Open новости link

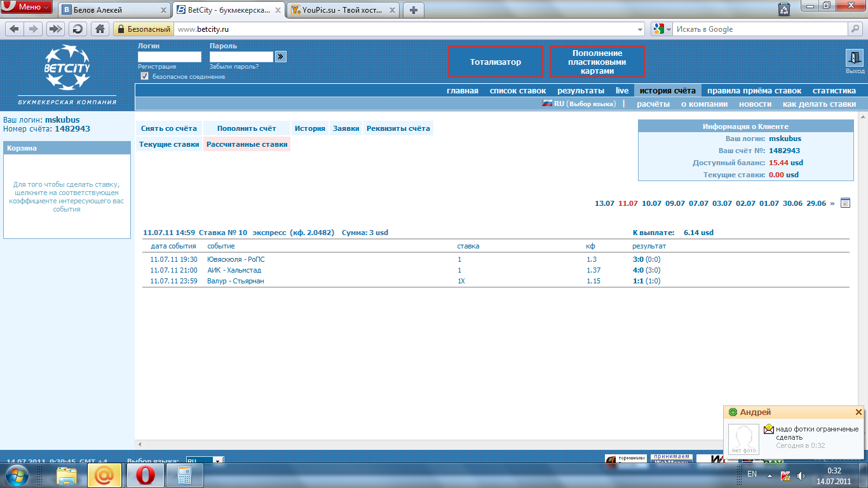pyautogui.click(x=756, y=104)
